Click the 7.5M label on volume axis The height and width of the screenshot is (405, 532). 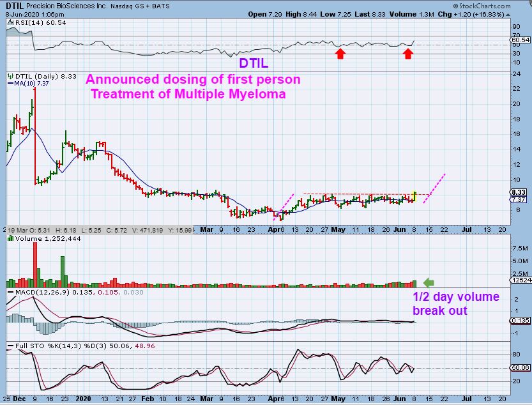(x=520, y=248)
